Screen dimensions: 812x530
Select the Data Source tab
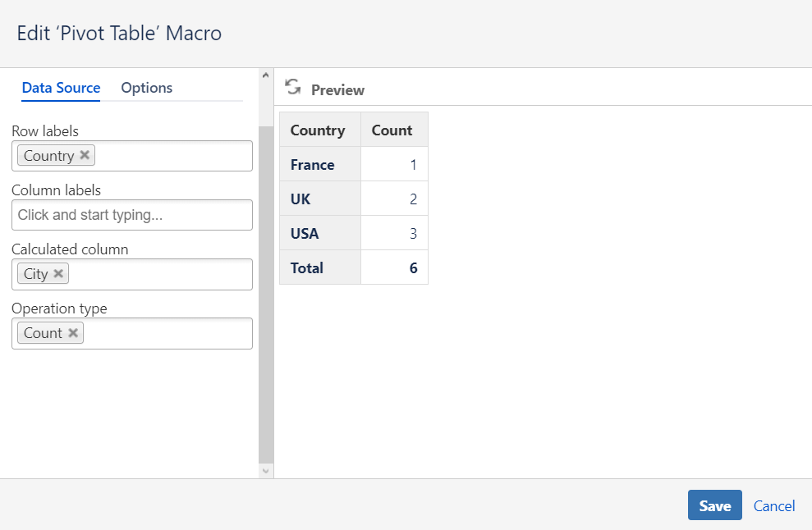[x=61, y=88]
